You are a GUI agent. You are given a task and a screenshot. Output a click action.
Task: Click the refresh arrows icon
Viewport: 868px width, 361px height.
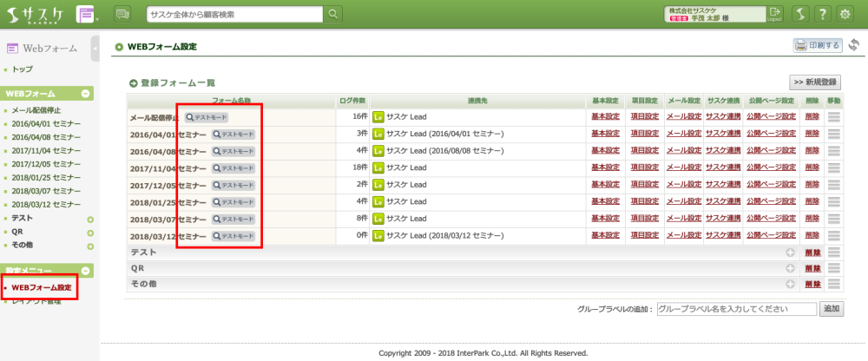[854, 45]
